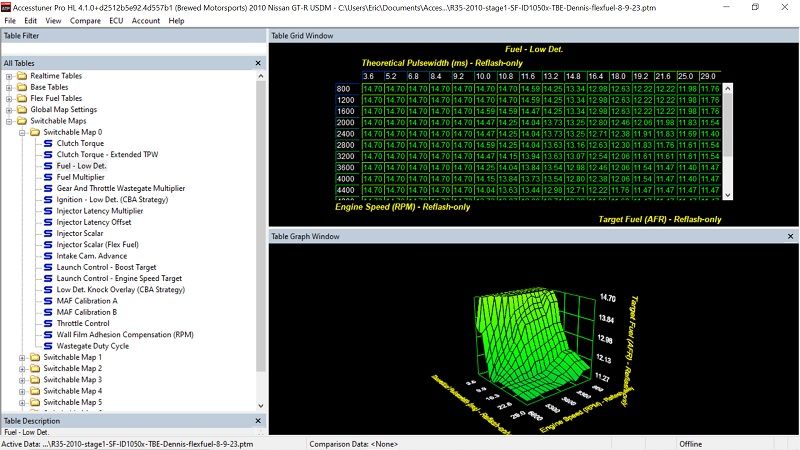The width and height of the screenshot is (800, 450).
Task: Click the Injector Scalar (Flex Fuel) icon
Action: click(x=48, y=244)
